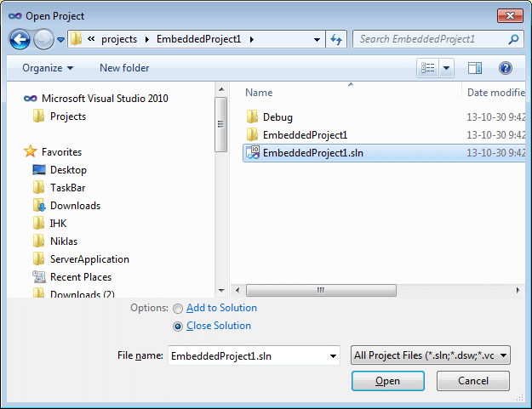Viewport: 532px width, 409px height.
Task: Click Favorites star icon
Action: [31, 151]
